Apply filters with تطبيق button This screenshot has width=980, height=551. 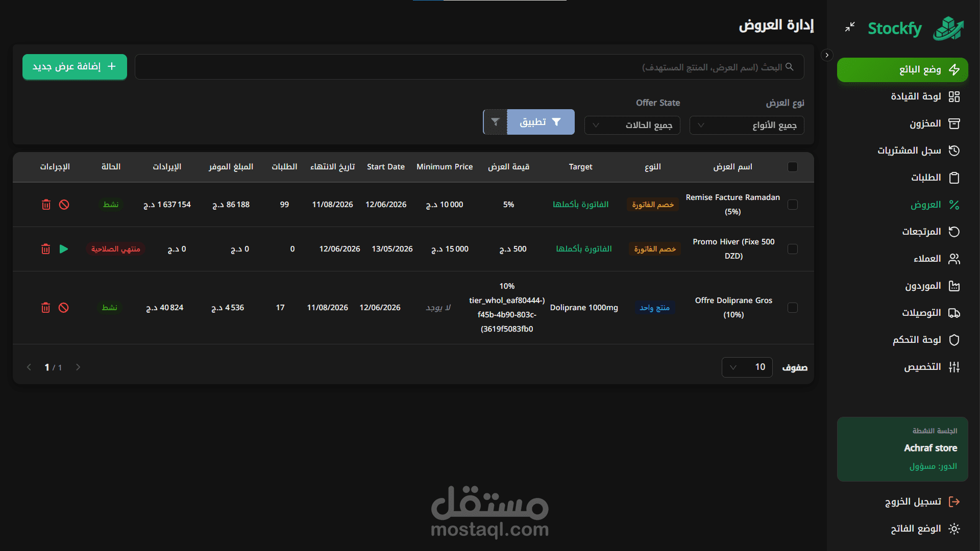point(541,122)
